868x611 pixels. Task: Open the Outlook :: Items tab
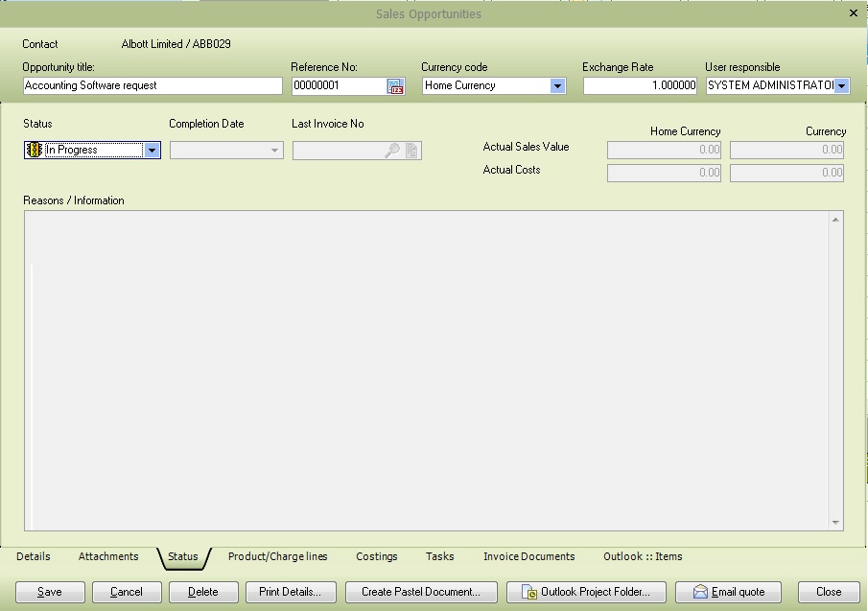click(x=643, y=556)
